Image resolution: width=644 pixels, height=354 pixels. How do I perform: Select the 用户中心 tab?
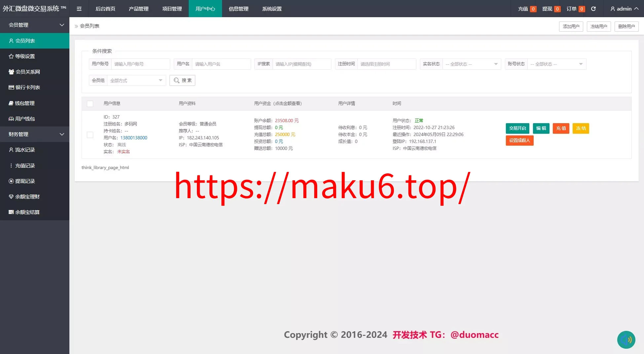click(x=205, y=9)
